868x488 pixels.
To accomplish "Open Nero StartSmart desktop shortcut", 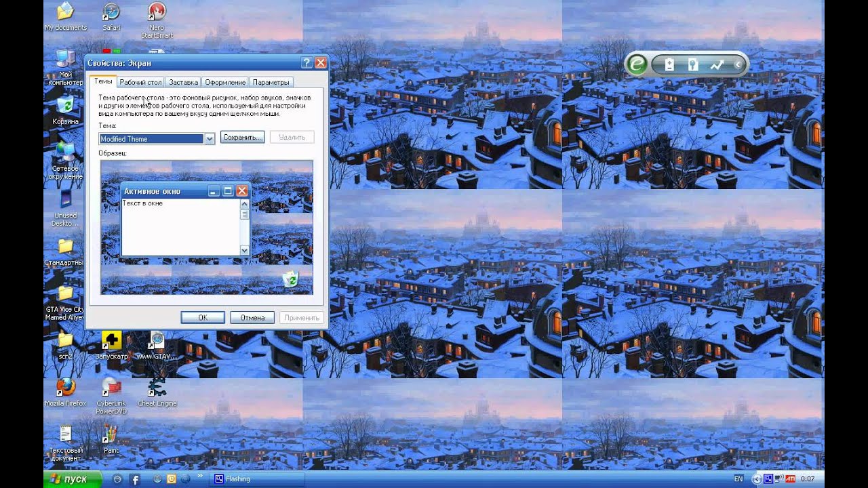I will pyautogui.click(x=157, y=20).
